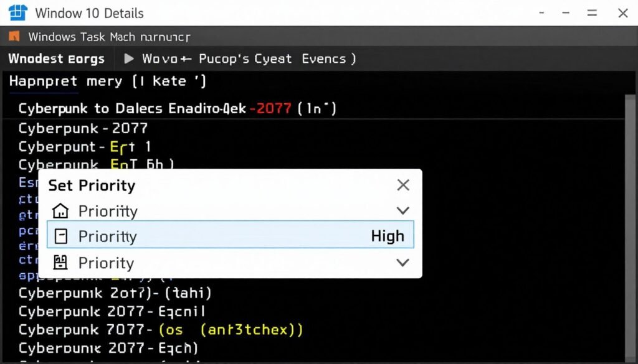Close the Set Priority dialog via its X
Image resolution: width=638 pixels, height=364 pixels.
pyautogui.click(x=402, y=185)
